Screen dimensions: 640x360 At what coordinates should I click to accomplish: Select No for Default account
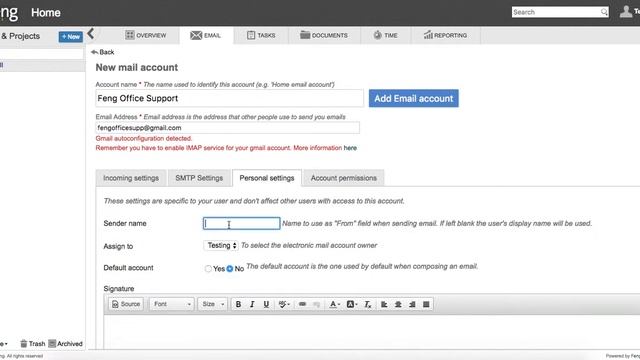[230, 269]
